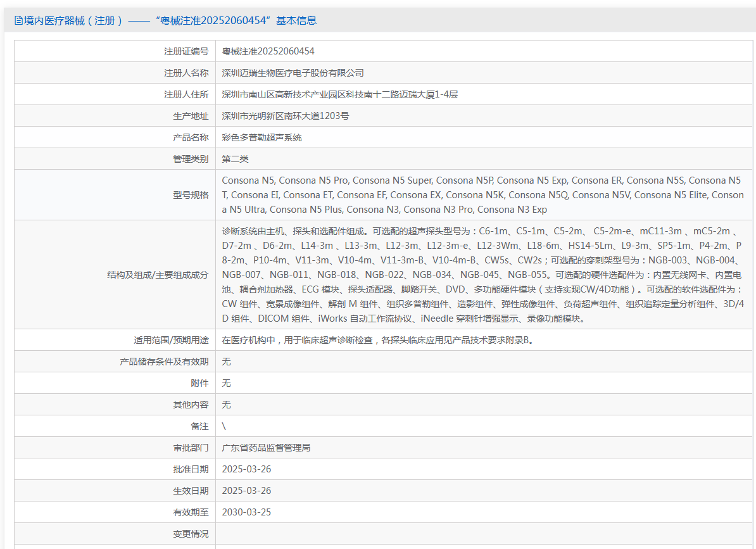Select 2025-03-26 in the 生效日期 row
756x549 pixels.
coord(246,491)
